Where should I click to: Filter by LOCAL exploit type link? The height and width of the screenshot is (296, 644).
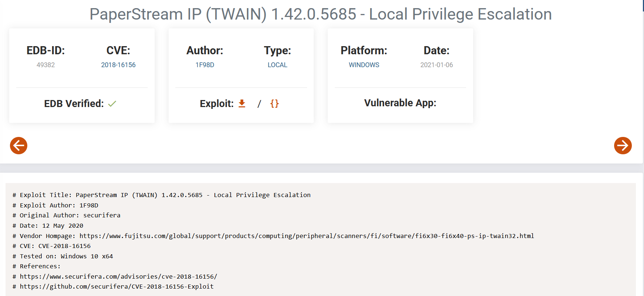click(x=278, y=65)
